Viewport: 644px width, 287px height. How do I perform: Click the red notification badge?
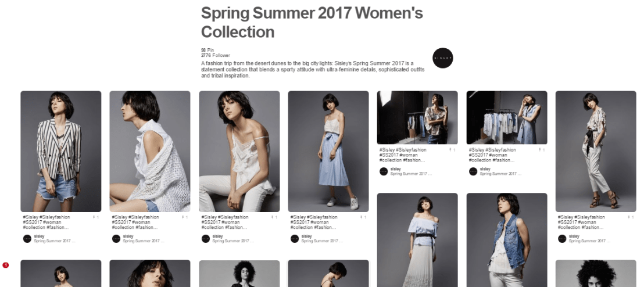pyautogui.click(x=6, y=266)
